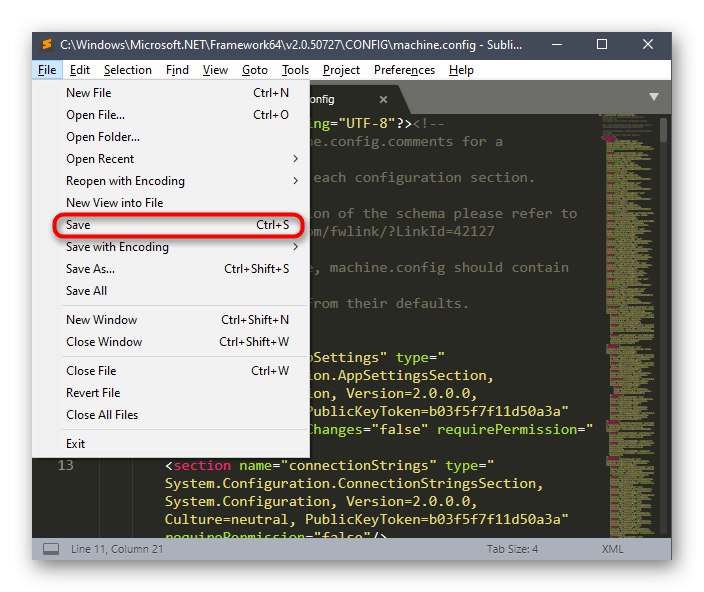Close the Sublime Text window

point(647,44)
